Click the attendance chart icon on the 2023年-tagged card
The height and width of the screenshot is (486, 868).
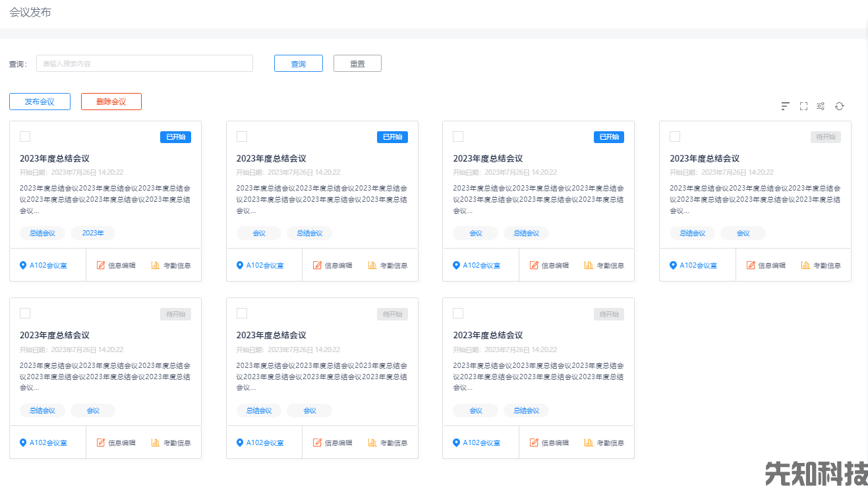coord(156,266)
